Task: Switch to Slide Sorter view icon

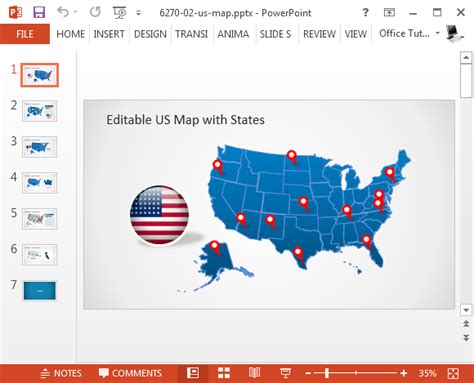Action: point(224,373)
